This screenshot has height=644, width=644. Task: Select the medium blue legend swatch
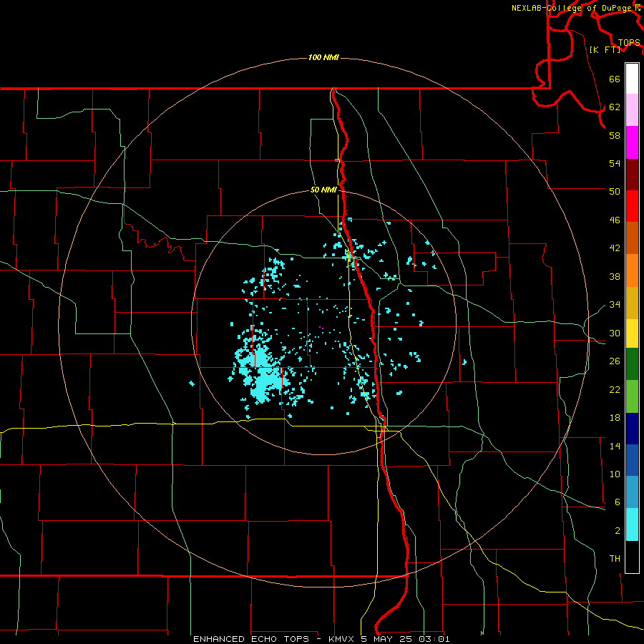632,460
